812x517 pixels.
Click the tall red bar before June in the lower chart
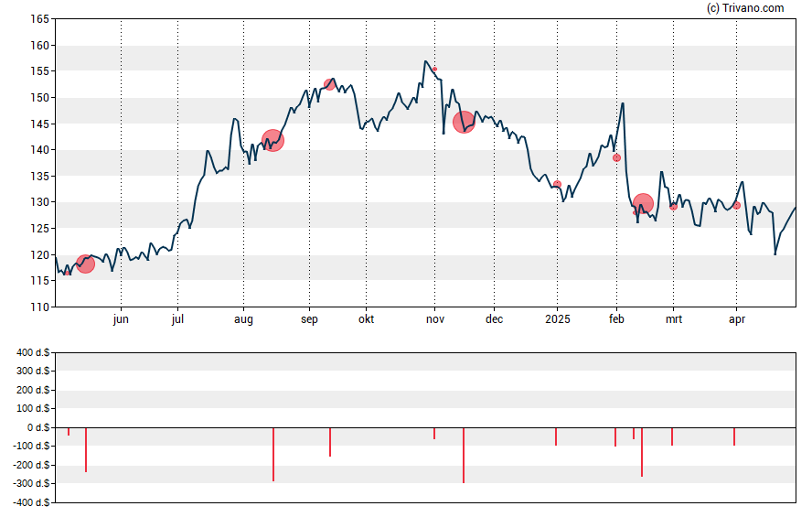86,449
